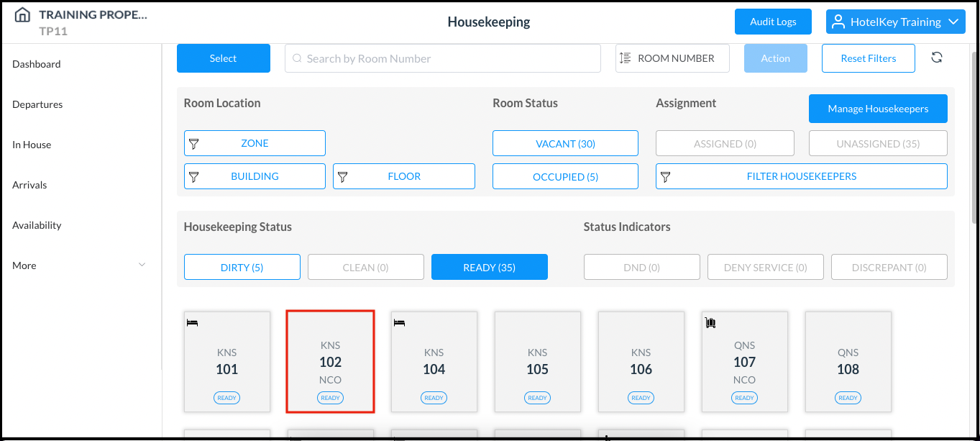Click the user icon in the HotelKey Training button
Screen dimensions: 980x441
coord(837,22)
